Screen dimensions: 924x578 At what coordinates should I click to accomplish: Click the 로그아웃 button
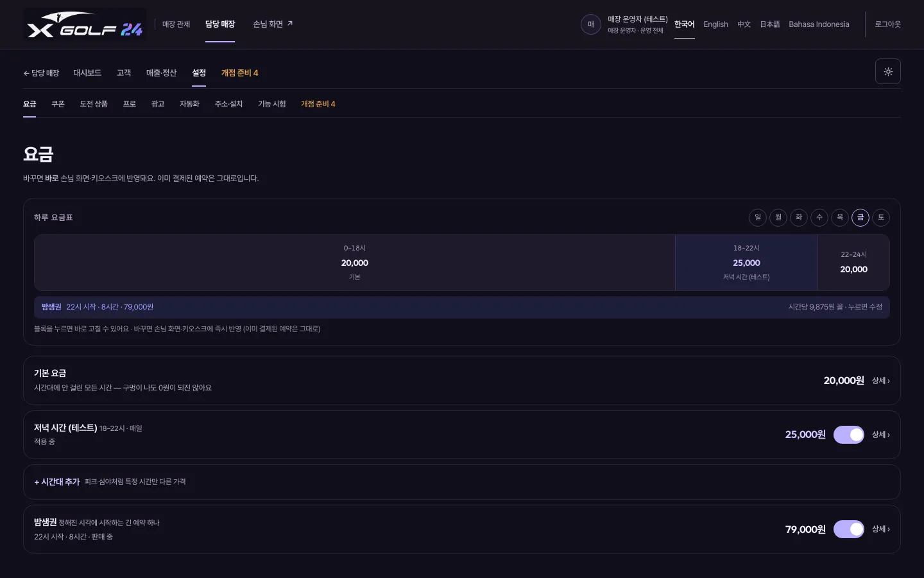point(888,24)
